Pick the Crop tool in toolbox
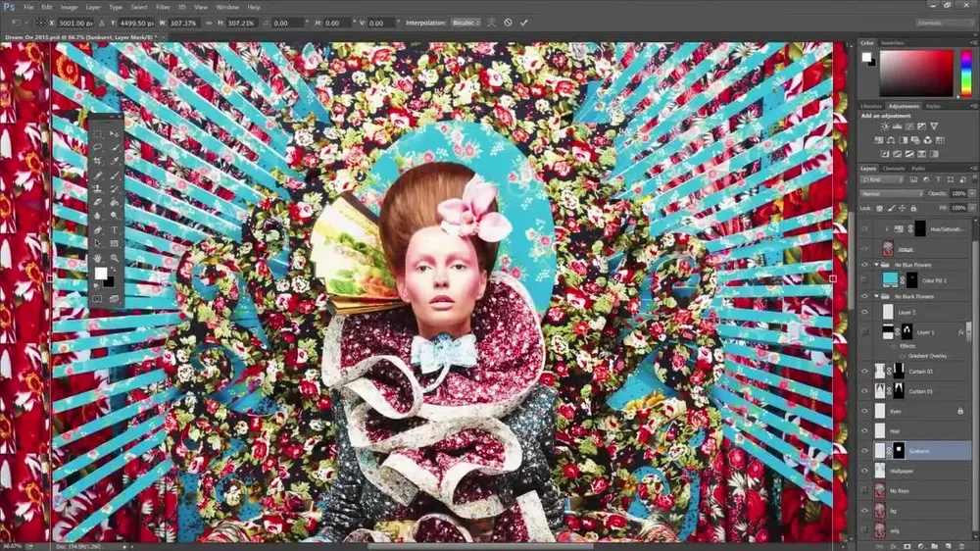Image resolution: width=980 pixels, height=551 pixels. (x=97, y=161)
